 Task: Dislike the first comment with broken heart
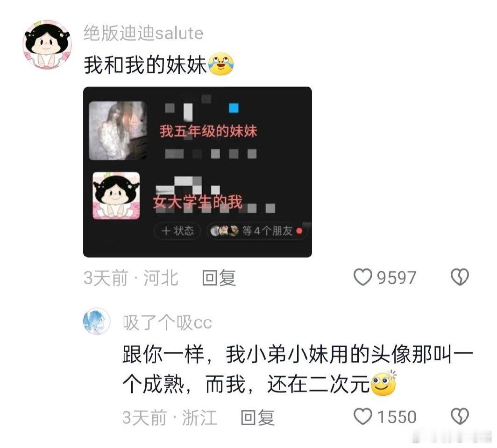point(460,277)
